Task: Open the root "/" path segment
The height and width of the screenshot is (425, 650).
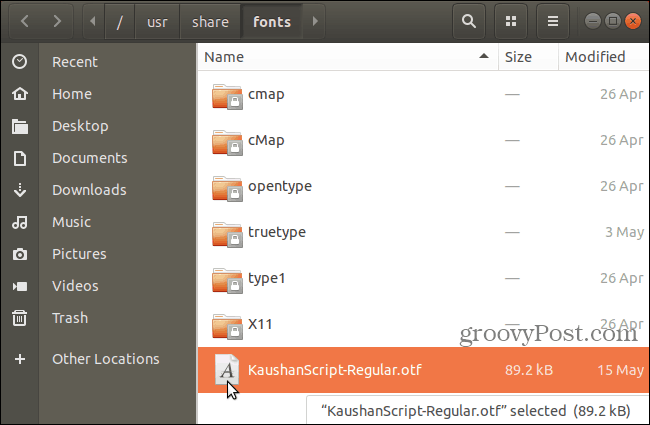Action: (119, 21)
